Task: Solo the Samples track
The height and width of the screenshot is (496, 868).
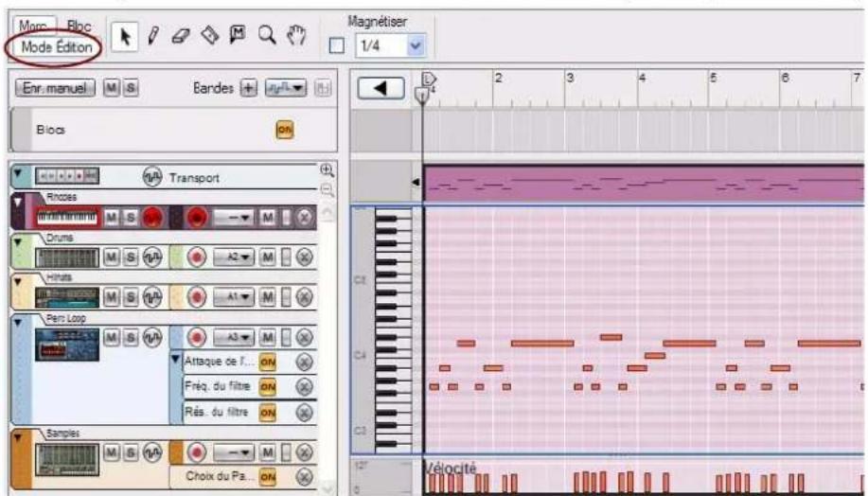Action: (130, 452)
